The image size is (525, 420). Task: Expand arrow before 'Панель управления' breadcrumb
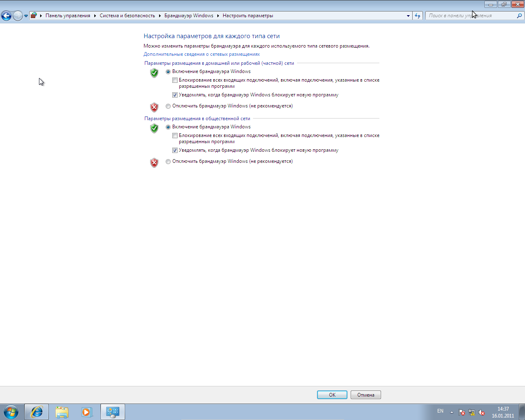(41, 16)
